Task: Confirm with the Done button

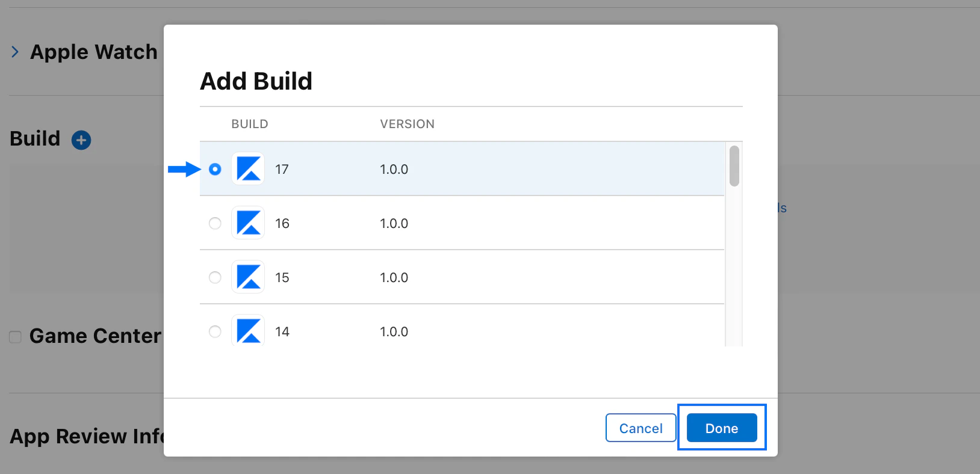Action: point(722,428)
